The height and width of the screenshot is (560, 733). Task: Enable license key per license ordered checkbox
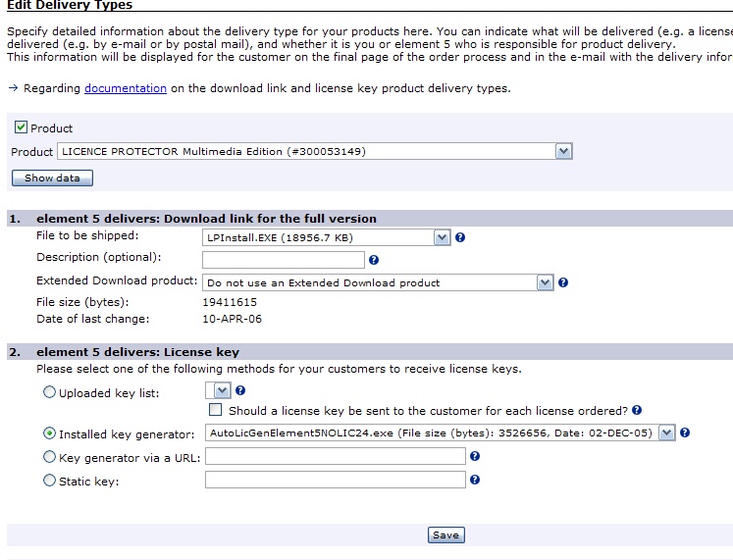tap(215, 410)
